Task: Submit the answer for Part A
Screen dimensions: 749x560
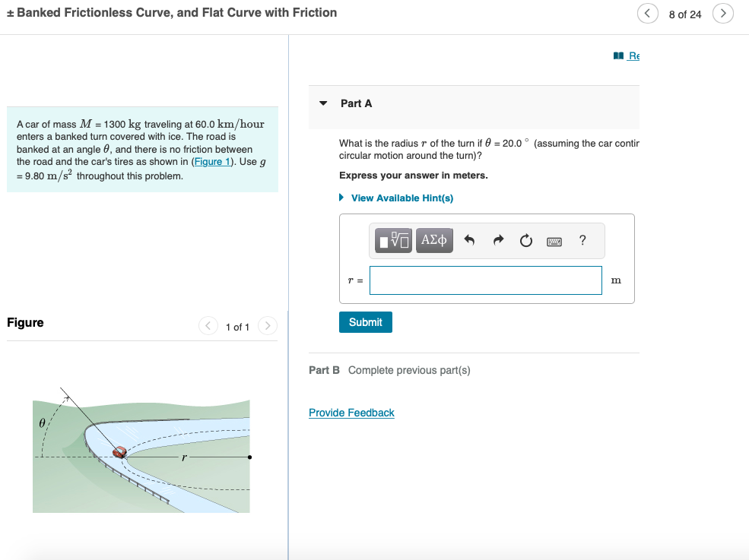Action: [x=365, y=321]
